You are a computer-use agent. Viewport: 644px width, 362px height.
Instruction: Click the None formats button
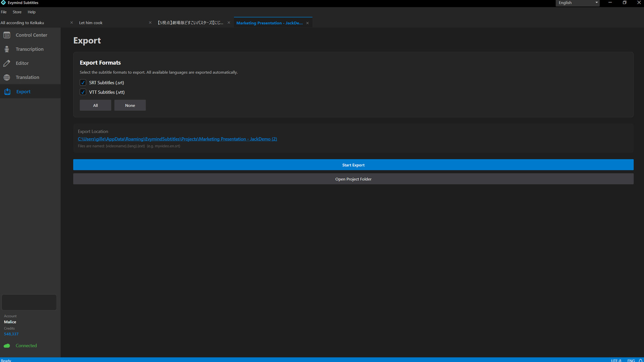130,105
